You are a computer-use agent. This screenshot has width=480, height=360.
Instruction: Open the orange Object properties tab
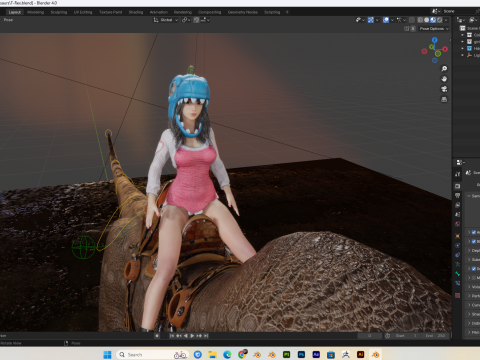(458, 236)
